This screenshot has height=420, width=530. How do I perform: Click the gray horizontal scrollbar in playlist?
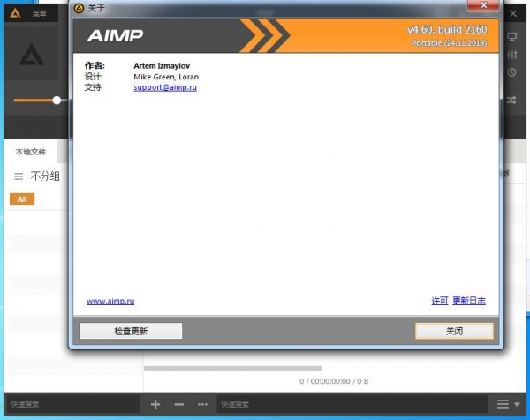[233, 368]
